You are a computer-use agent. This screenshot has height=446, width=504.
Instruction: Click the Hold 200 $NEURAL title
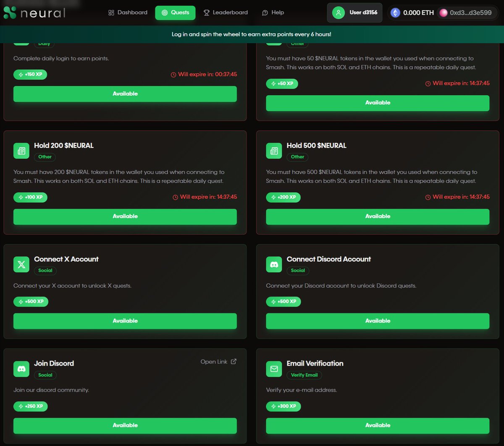click(64, 146)
